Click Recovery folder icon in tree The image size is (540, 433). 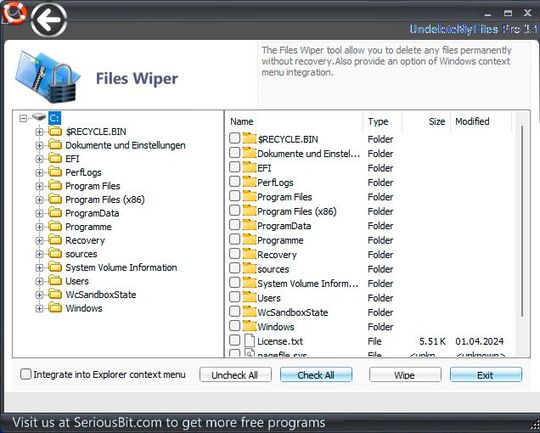[55, 240]
